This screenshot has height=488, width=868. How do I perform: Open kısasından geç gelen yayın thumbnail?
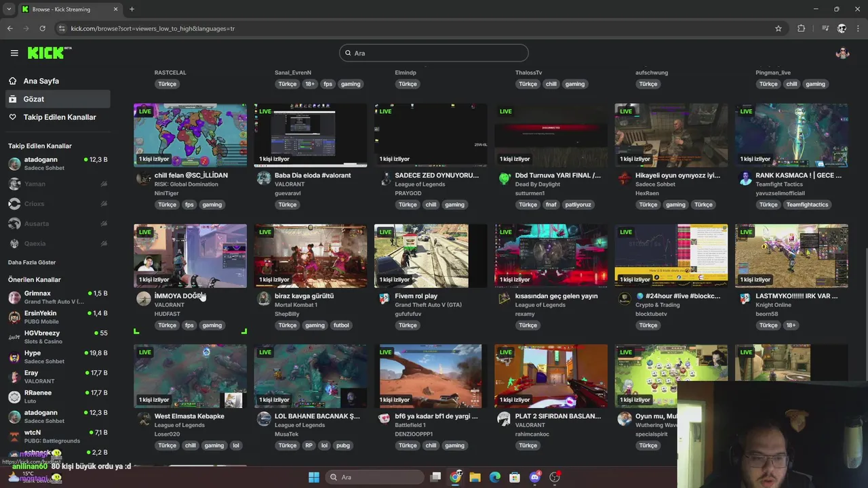click(x=551, y=256)
